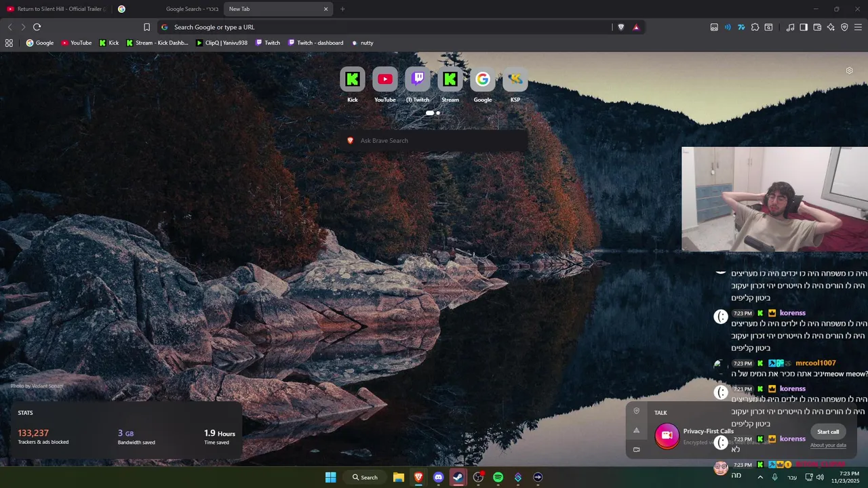This screenshot has height=488, width=868.
Task: Show hidden system tray icons chevron
Action: pos(759,477)
